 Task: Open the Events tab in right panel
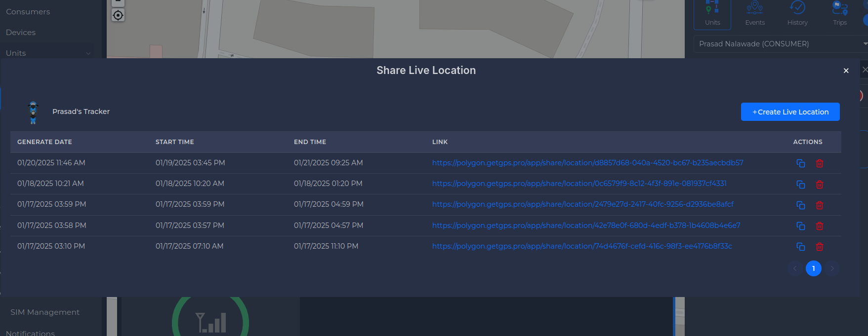[x=755, y=13]
